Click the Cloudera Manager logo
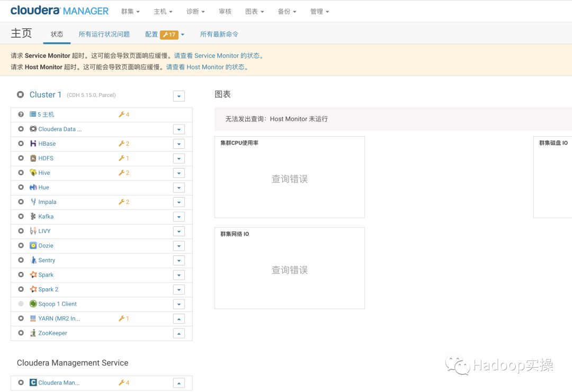Viewport: 572px width, 392px height. point(59,11)
